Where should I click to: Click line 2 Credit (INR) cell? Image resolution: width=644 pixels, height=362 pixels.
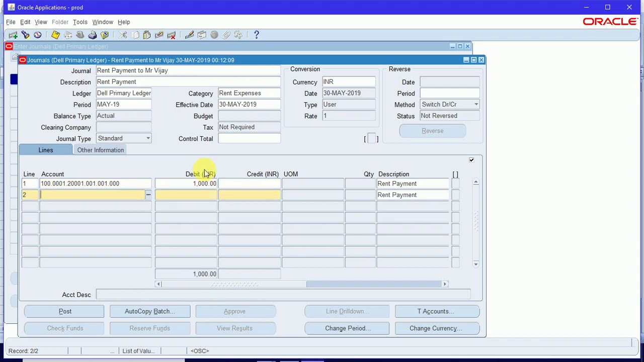coord(249,195)
